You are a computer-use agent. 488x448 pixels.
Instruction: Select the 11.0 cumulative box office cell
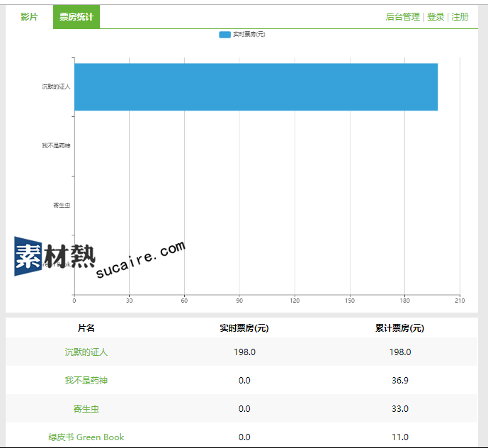399,437
